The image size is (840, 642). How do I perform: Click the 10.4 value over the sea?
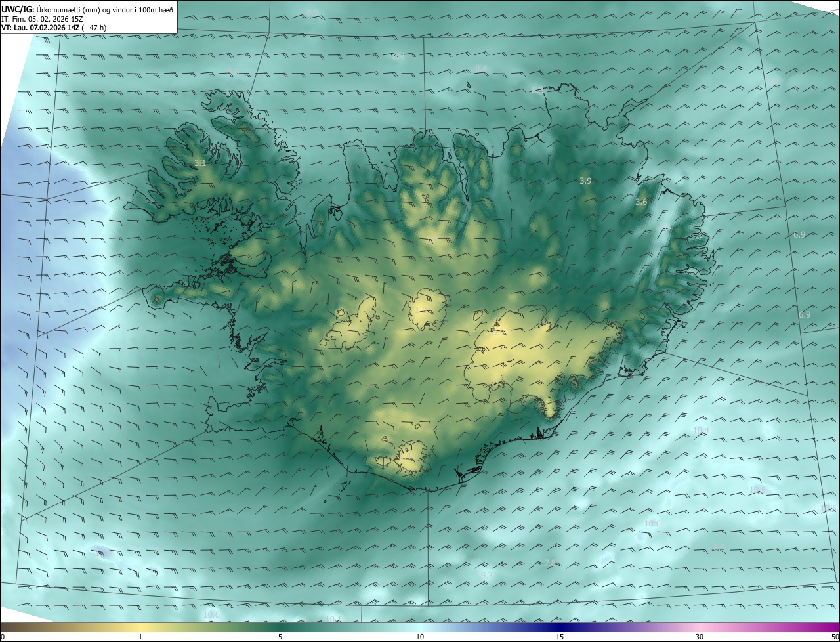point(701,430)
